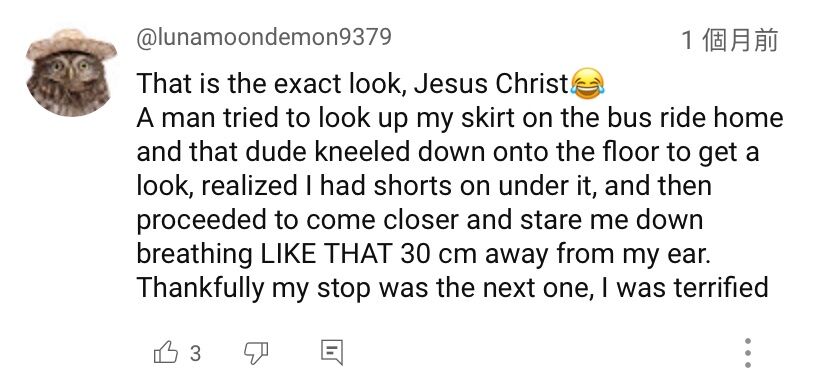Click the '30 cm' text
This screenshot has width=828, height=390.
[439, 254]
